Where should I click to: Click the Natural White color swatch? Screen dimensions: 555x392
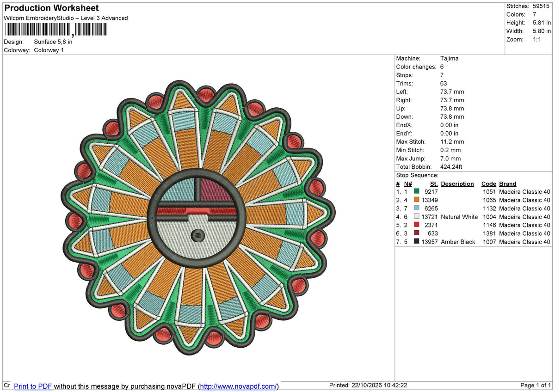pos(417,217)
